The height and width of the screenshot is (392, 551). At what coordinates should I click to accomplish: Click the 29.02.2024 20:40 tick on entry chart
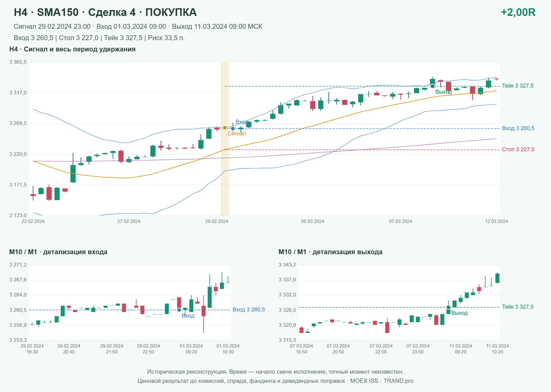[69, 349]
